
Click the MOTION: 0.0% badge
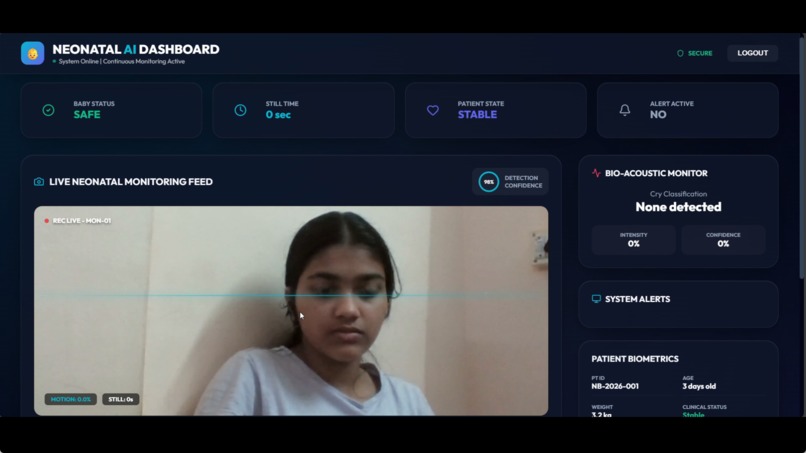point(70,399)
